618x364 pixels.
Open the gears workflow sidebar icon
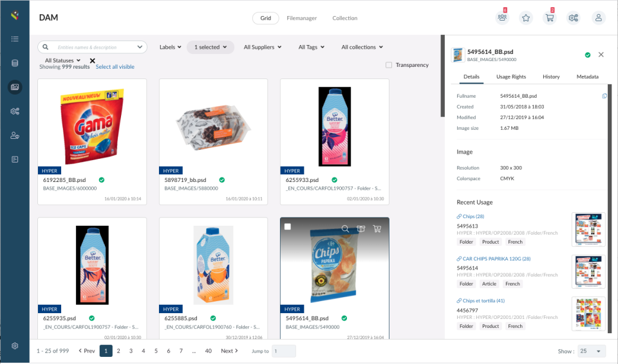coord(15,111)
